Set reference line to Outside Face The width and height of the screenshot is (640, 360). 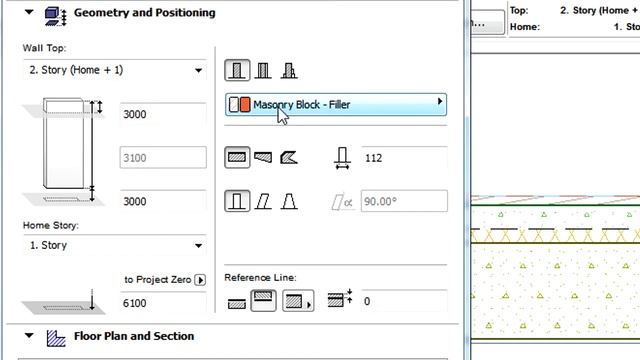point(237,303)
